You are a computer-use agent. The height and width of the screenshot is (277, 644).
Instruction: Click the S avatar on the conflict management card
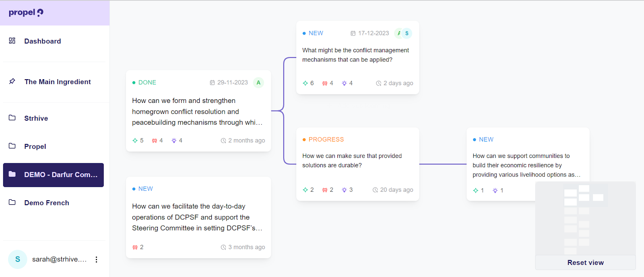407,33
